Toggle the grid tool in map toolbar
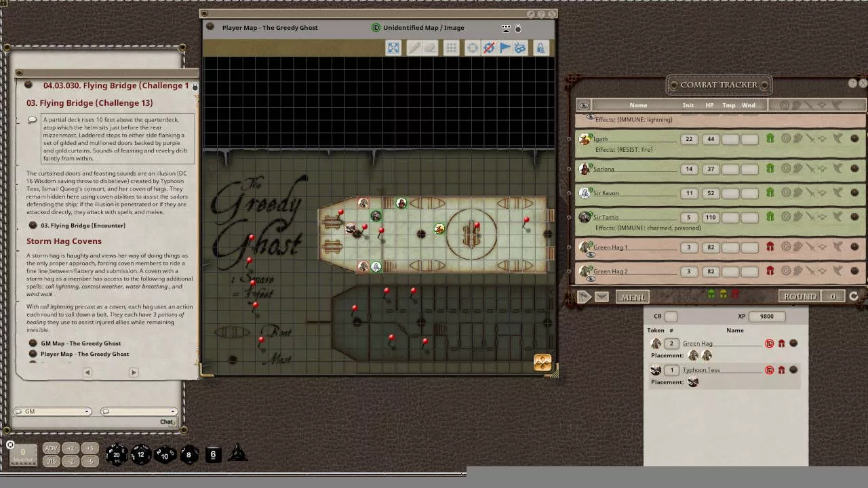The height and width of the screenshot is (488, 868). pyautogui.click(x=451, y=47)
